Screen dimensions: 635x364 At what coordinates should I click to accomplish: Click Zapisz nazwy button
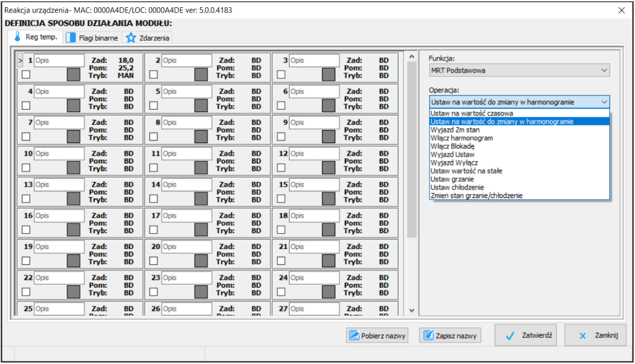pyautogui.click(x=450, y=336)
